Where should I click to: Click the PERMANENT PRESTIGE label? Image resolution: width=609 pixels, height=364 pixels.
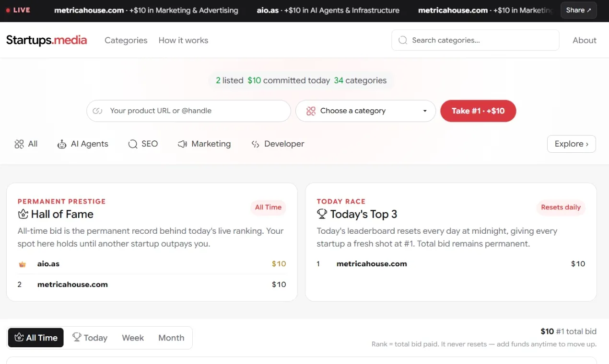click(61, 202)
